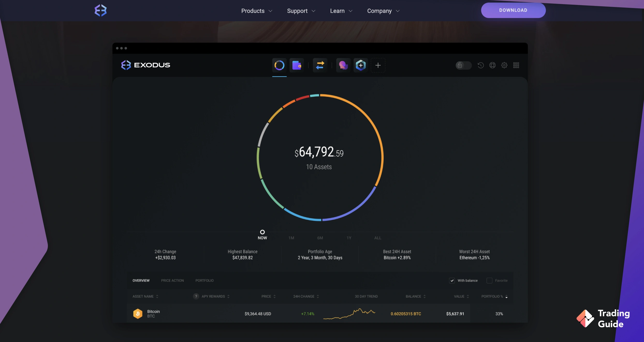644x342 pixels.
Task: Switch to the Price Action tab
Action: coord(172,281)
